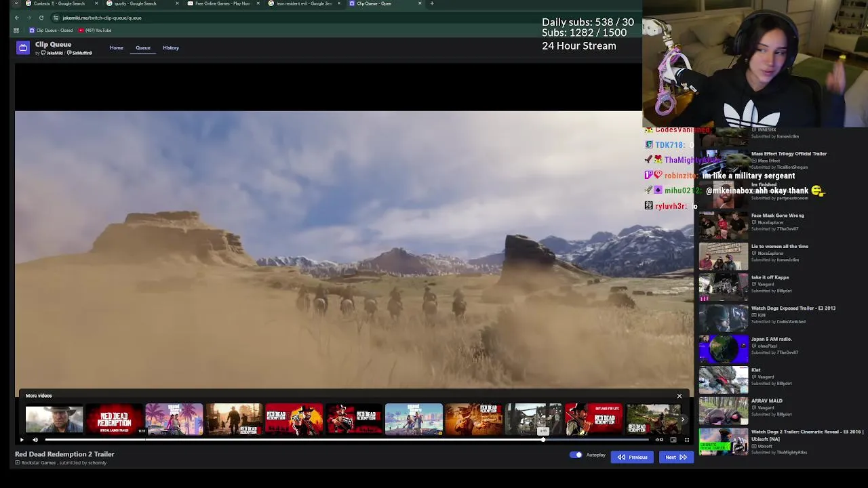Go back with browser back arrow
868x488 pixels.
pos(17,18)
